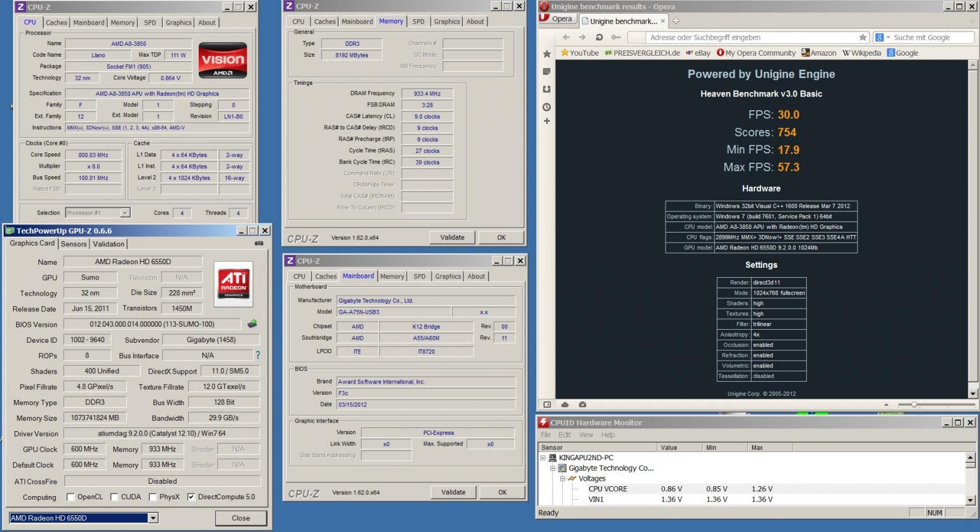Go forward in Opera browser

pyautogui.click(x=582, y=37)
